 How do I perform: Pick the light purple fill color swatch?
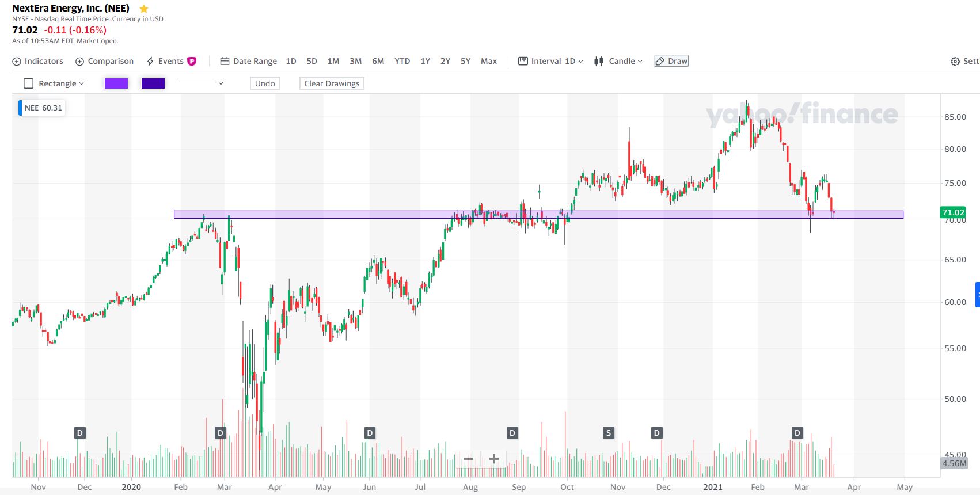116,83
